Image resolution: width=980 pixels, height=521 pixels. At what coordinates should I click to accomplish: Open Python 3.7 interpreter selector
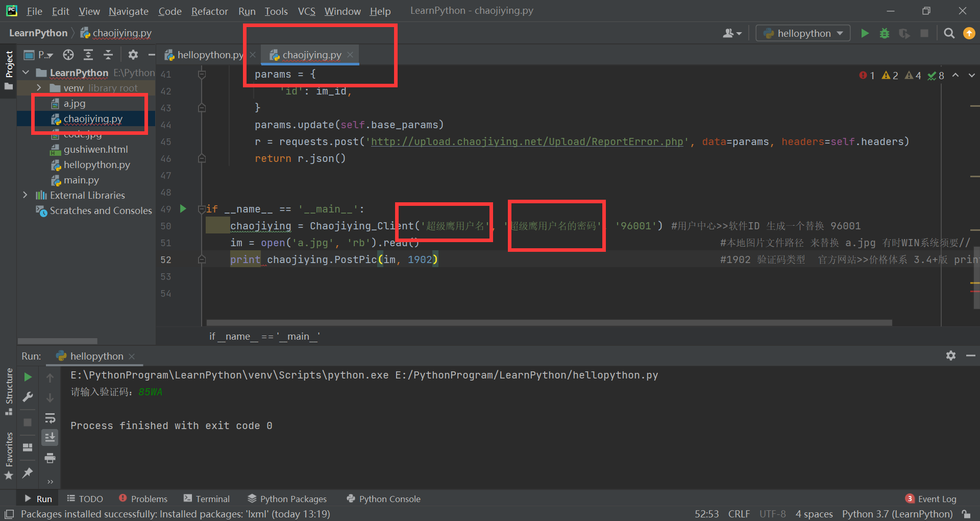coord(897,514)
